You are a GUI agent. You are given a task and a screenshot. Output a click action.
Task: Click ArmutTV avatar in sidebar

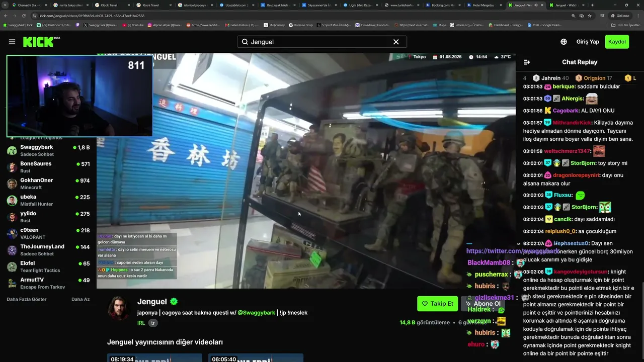12,283
